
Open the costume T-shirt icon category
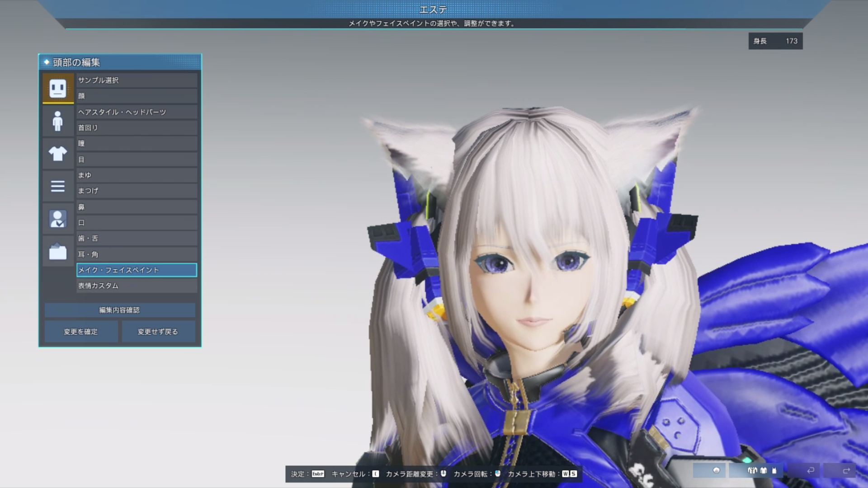click(x=58, y=154)
